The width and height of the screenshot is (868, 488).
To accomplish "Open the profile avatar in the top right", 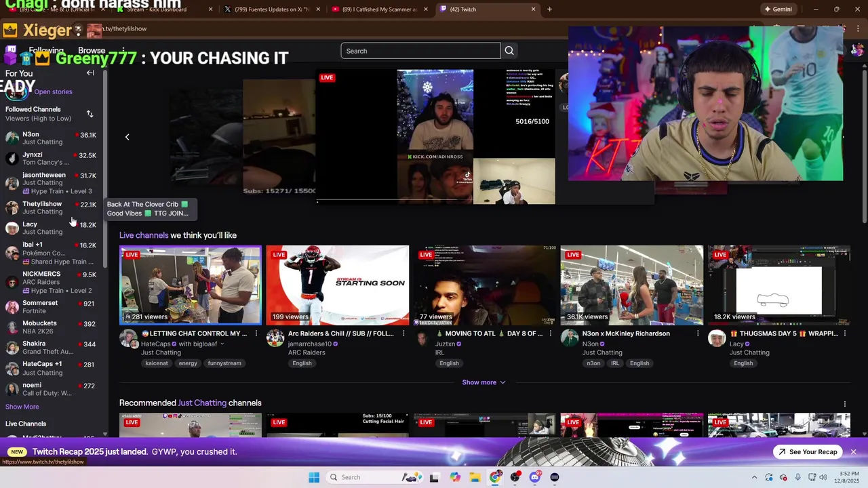I will coord(858,51).
